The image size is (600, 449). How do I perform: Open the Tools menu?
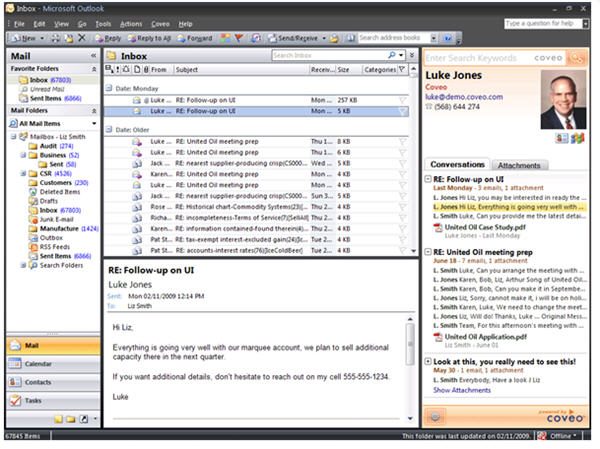click(103, 24)
